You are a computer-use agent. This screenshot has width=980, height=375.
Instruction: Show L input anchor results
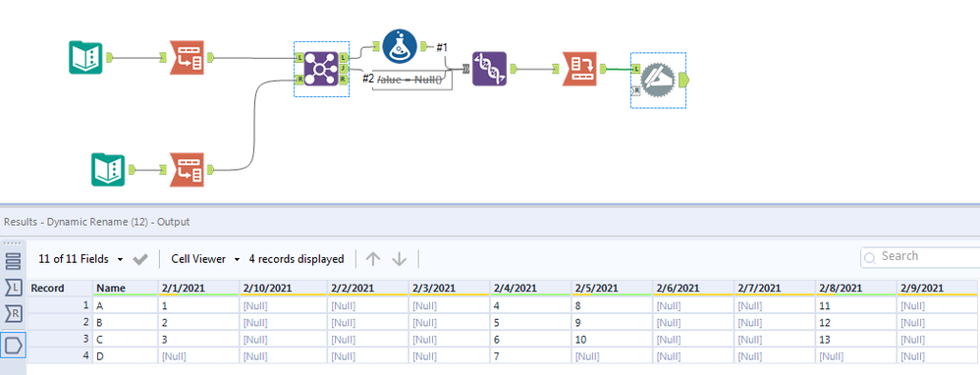click(13, 289)
